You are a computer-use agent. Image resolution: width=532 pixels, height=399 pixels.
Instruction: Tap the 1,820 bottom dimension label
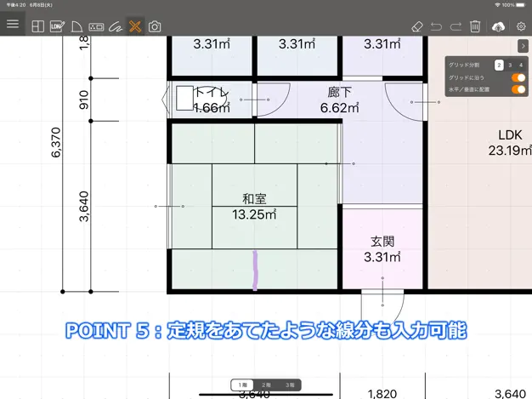click(382, 394)
